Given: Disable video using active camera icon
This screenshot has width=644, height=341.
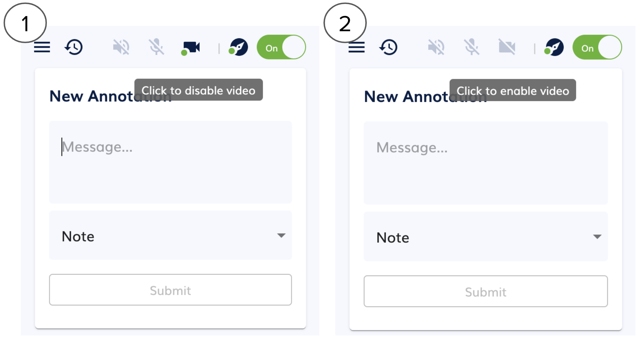Looking at the screenshot, I should [191, 48].
